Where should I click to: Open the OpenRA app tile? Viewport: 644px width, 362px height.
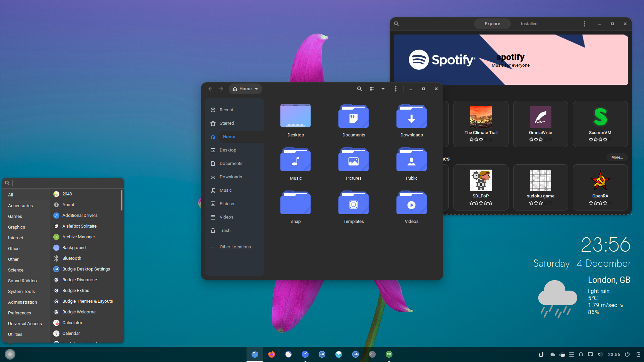click(600, 187)
